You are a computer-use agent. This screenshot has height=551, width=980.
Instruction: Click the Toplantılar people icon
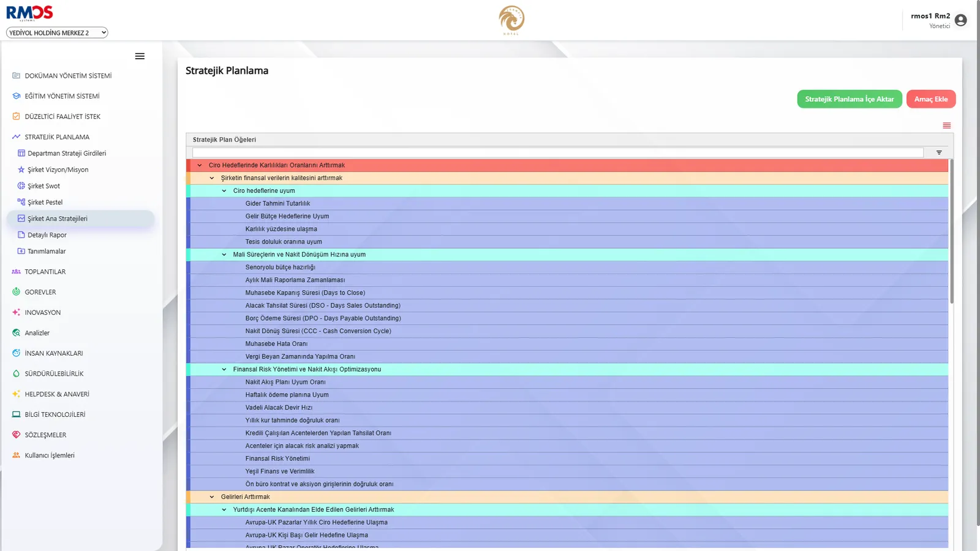[x=17, y=272]
